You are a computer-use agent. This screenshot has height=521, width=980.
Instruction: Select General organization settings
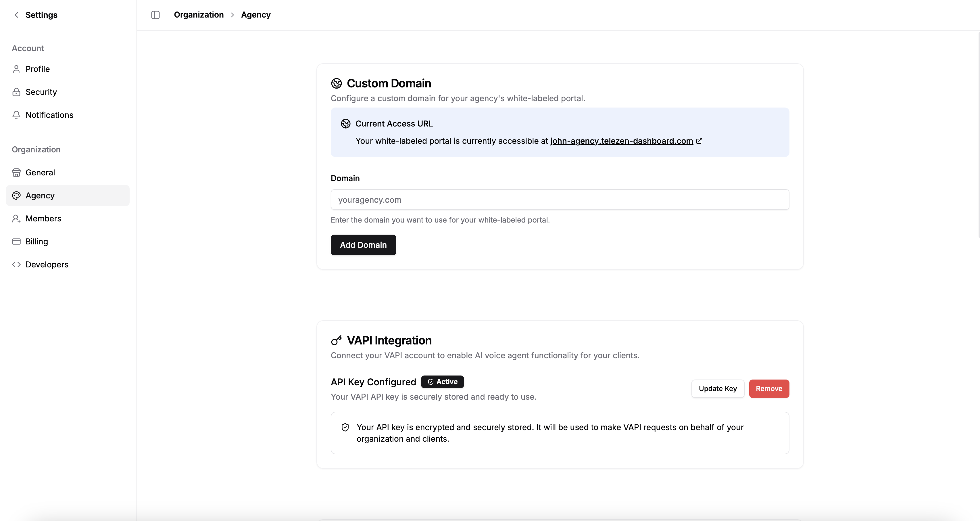coord(68,173)
